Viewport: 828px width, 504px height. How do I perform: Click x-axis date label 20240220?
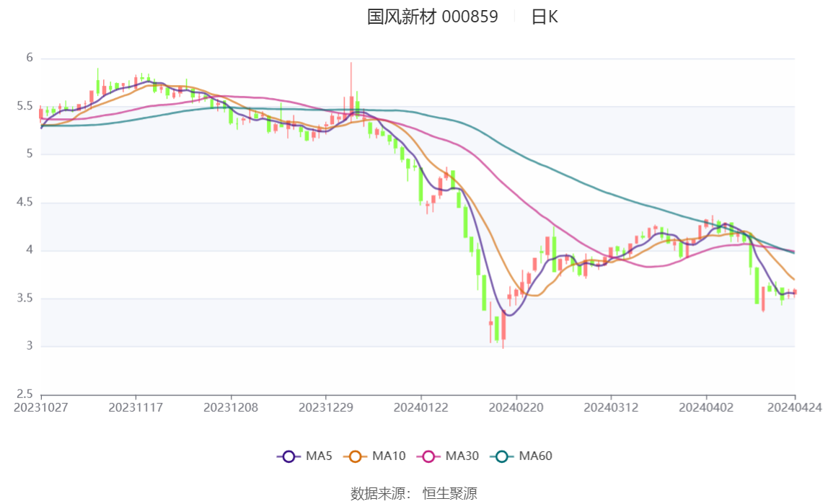pos(516,407)
